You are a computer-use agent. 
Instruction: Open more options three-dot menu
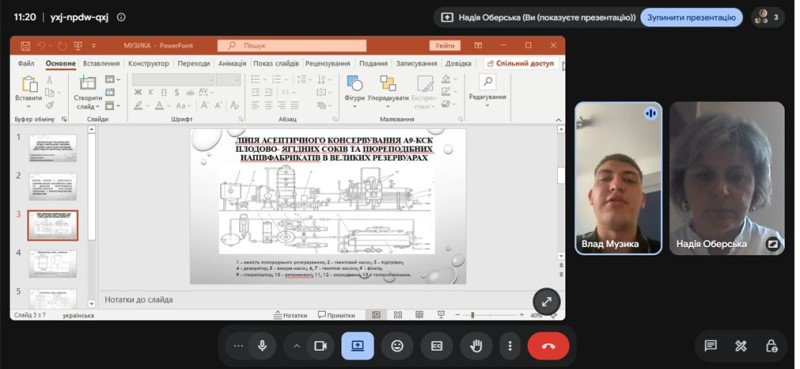tap(510, 346)
